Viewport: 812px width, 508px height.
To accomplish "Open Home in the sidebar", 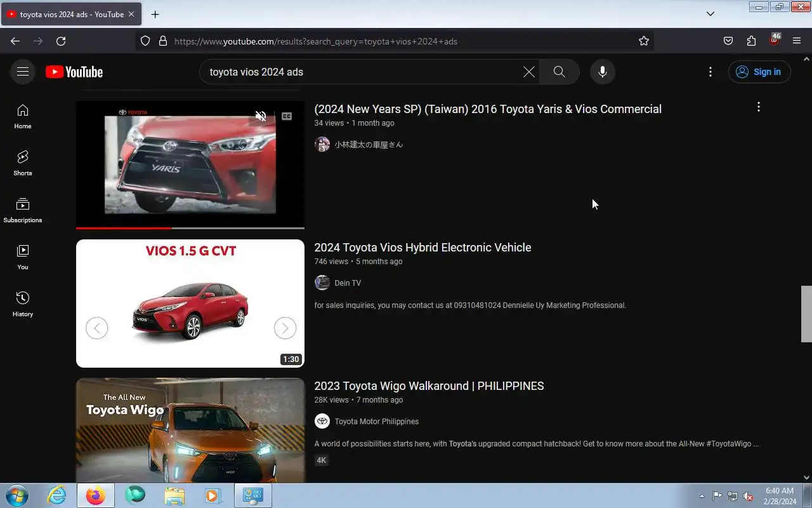I will tap(23, 116).
